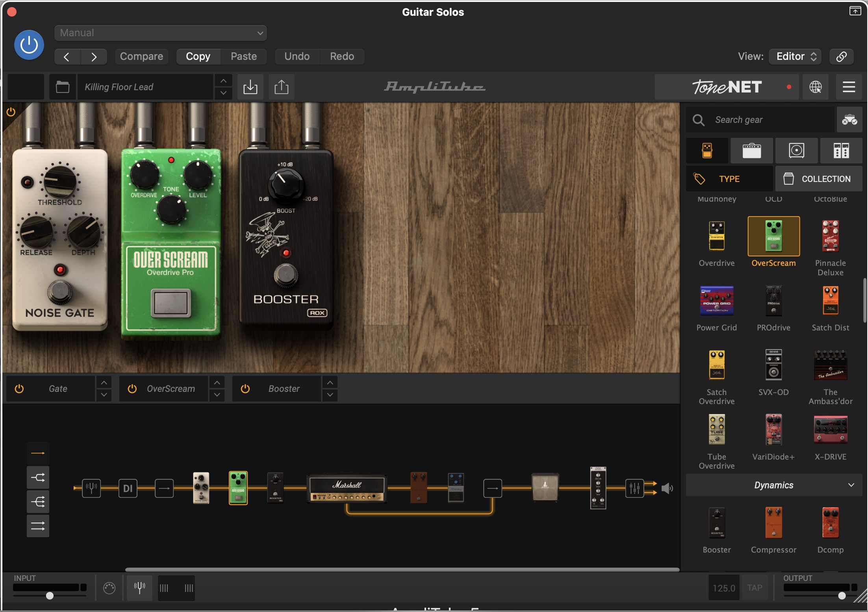Click the globe web icon
This screenshot has width=868, height=612.
click(815, 87)
